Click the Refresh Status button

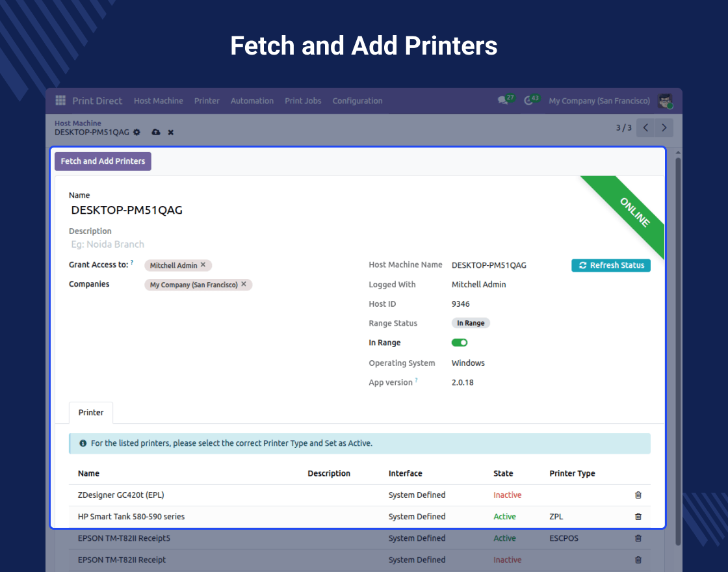(611, 265)
